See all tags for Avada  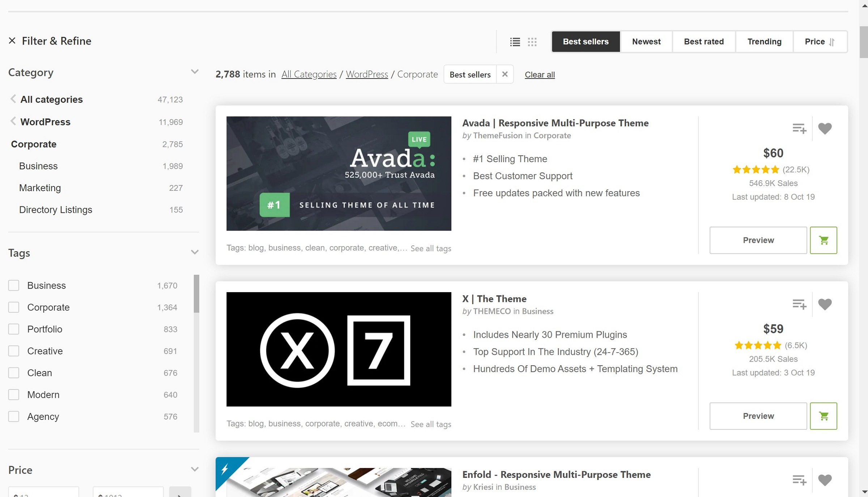coord(431,248)
